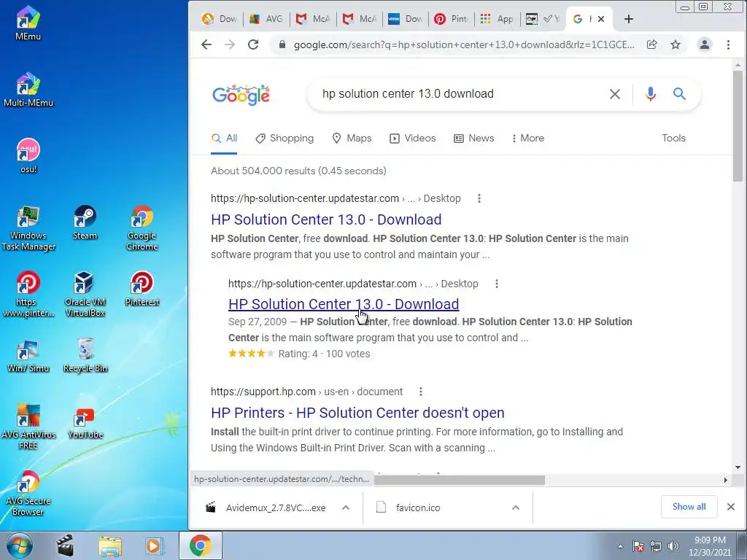Click the Chrome back arrow
The width and height of the screenshot is (747, 560).
coord(206,44)
